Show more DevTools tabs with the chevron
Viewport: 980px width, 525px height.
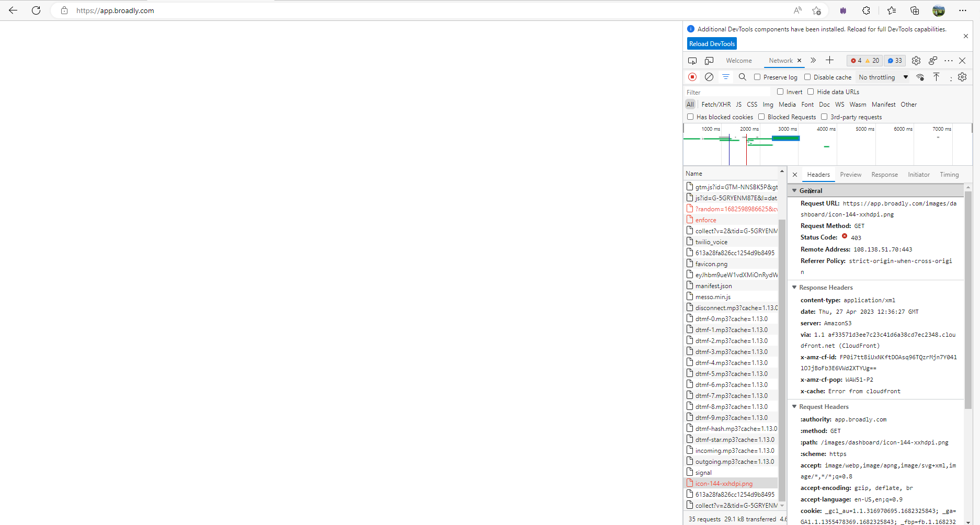tap(813, 60)
